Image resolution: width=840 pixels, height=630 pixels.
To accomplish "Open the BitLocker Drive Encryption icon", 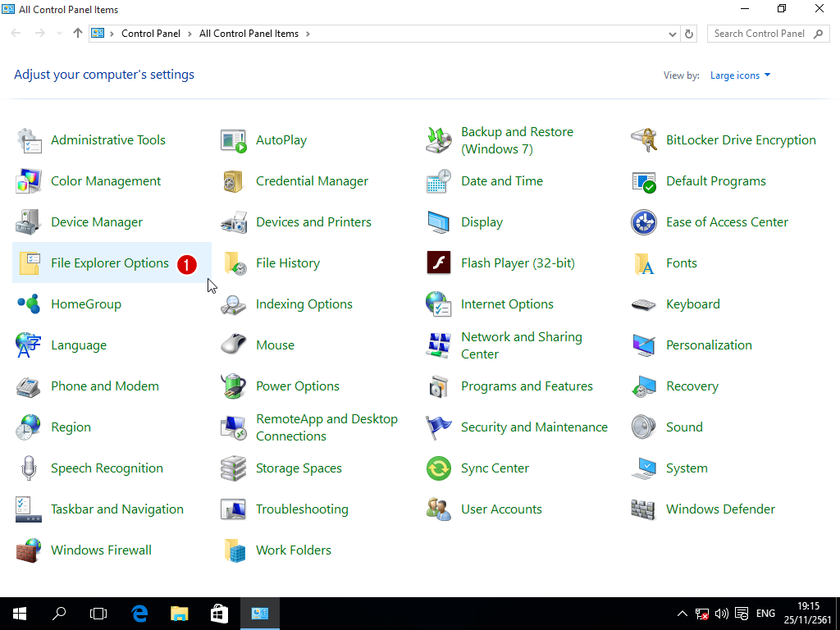I will pos(644,140).
